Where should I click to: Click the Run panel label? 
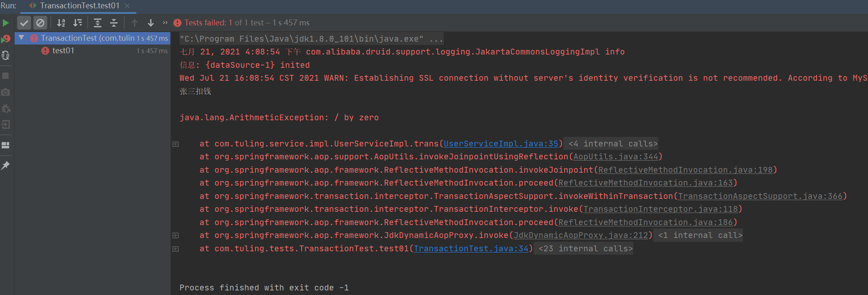(x=9, y=6)
